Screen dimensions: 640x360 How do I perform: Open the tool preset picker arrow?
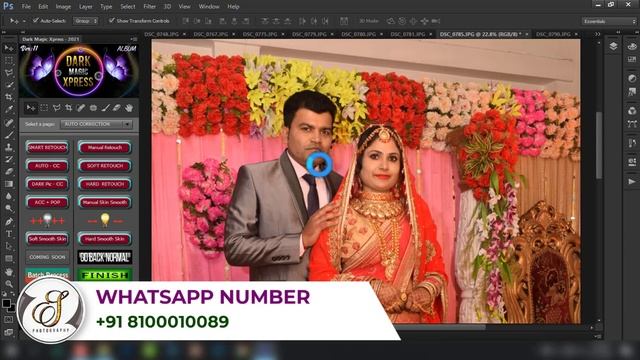pyautogui.click(x=24, y=21)
